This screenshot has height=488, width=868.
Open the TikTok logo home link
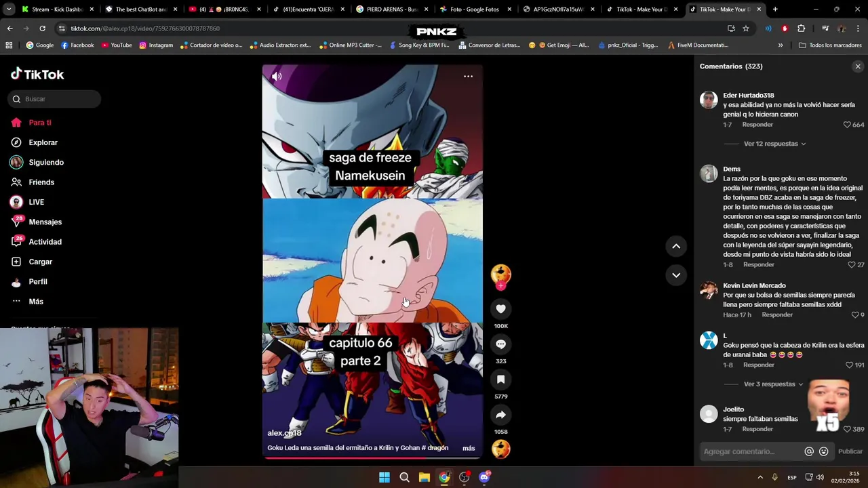38,74
